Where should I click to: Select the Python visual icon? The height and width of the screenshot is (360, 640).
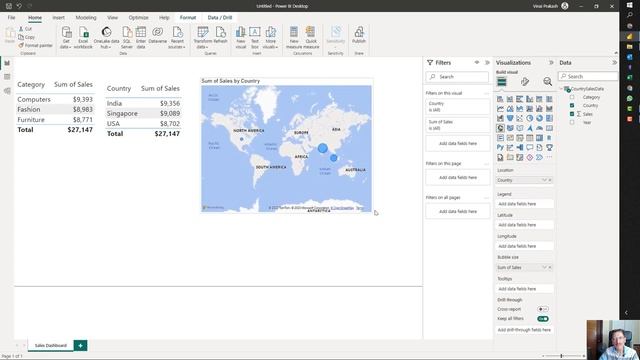click(x=500, y=147)
